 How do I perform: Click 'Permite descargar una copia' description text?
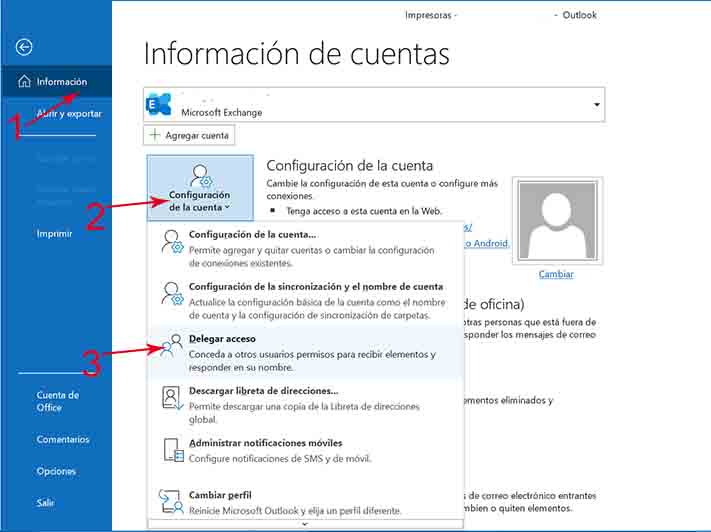pyautogui.click(x=304, y=413)
